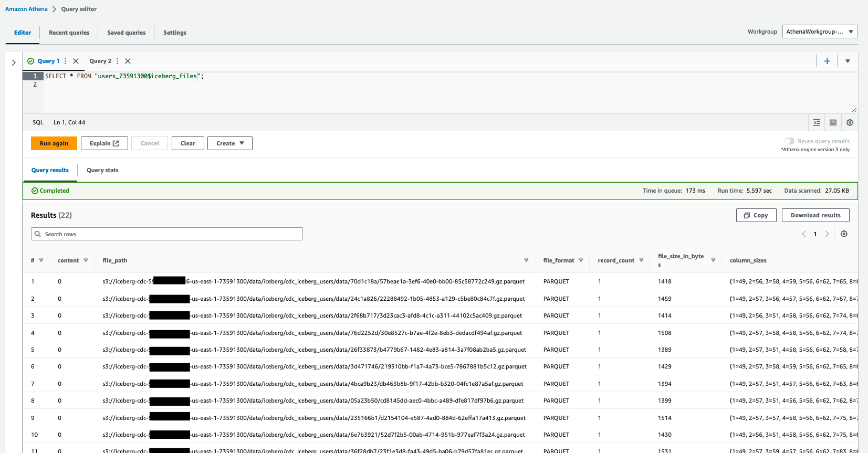The height and width of the screenshot is (453, 868).
Task: Sort by file_format column
Action: tap(581, 260)
